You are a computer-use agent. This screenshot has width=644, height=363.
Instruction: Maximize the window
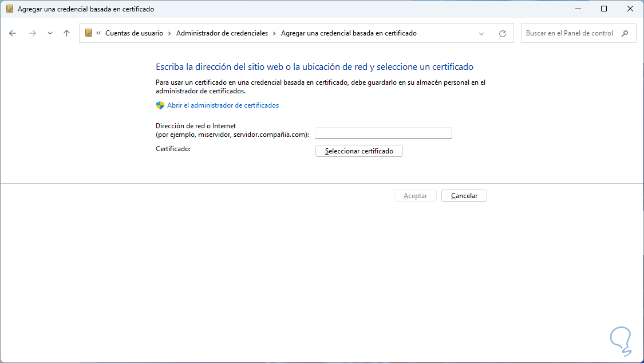[604, 9]
